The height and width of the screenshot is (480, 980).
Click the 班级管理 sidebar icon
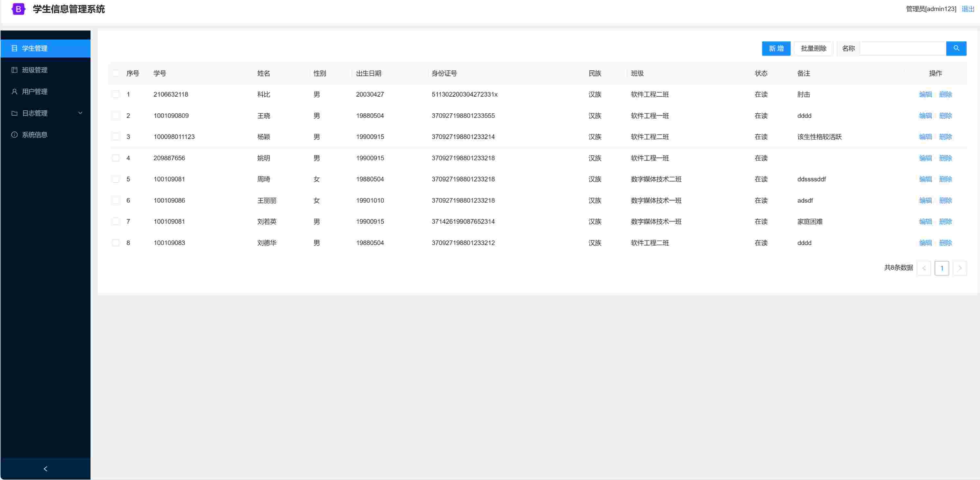[14, 70]
